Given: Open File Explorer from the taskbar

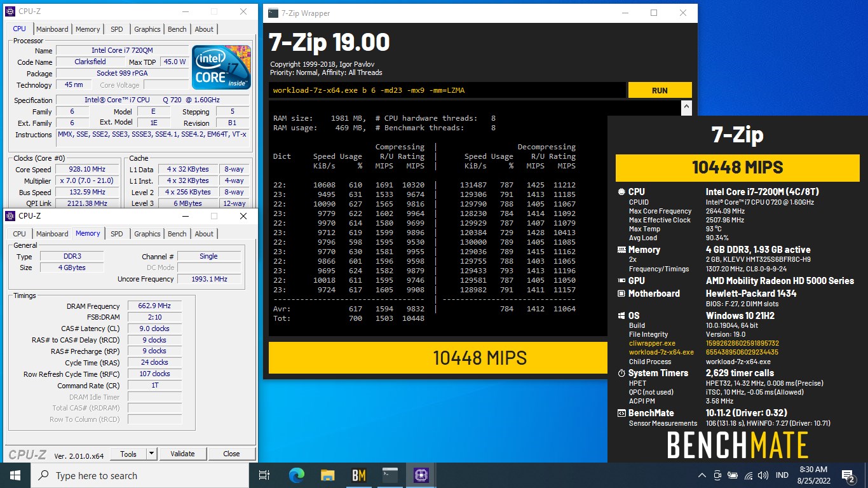Looking at the screenshot, I should tap(327, 475).
